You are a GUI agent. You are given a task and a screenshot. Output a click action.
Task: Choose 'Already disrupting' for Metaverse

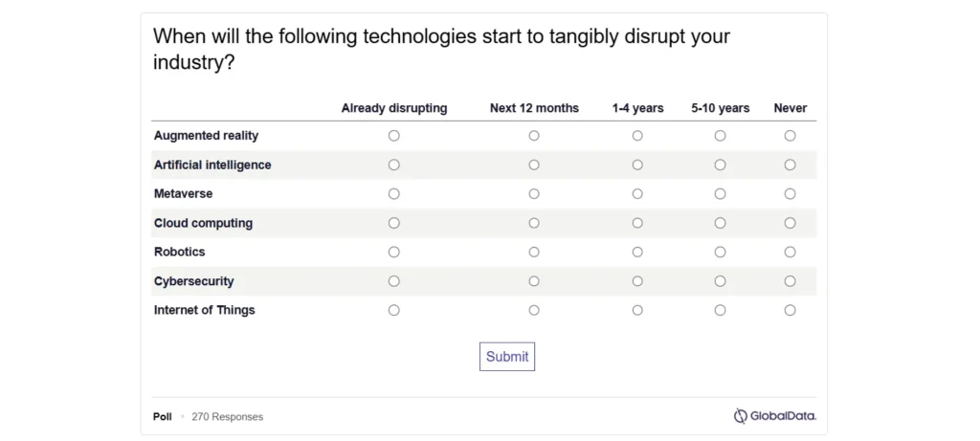393,194
